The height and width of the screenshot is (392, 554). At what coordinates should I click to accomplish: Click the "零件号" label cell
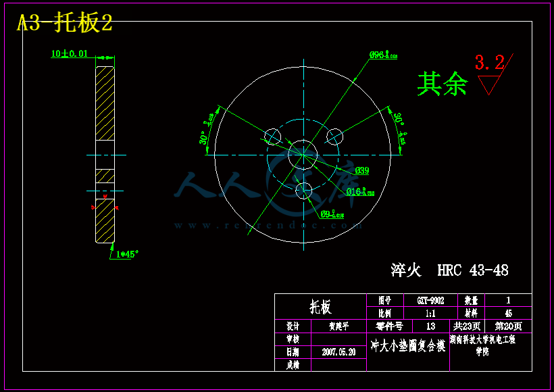[389, 326]
